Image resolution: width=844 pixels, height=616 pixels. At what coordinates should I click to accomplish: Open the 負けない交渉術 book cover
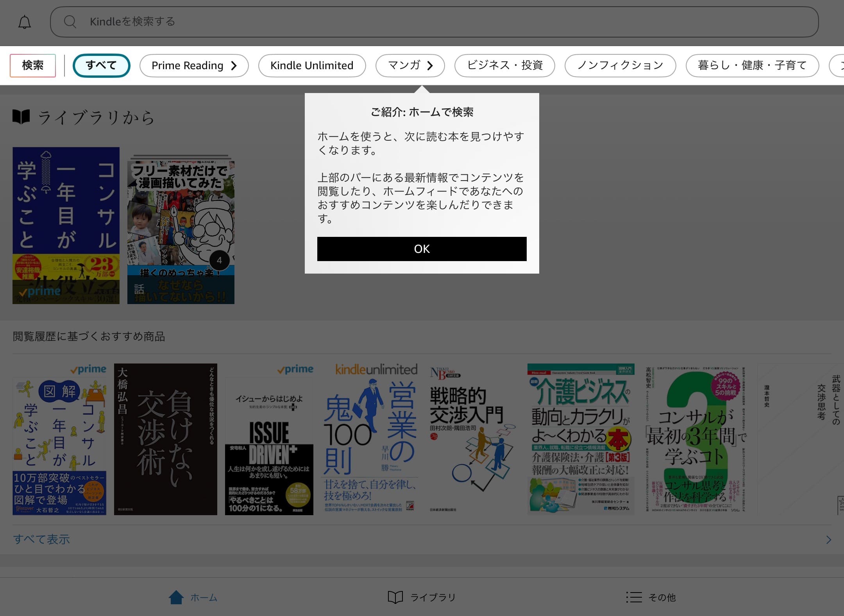[166, 438]
